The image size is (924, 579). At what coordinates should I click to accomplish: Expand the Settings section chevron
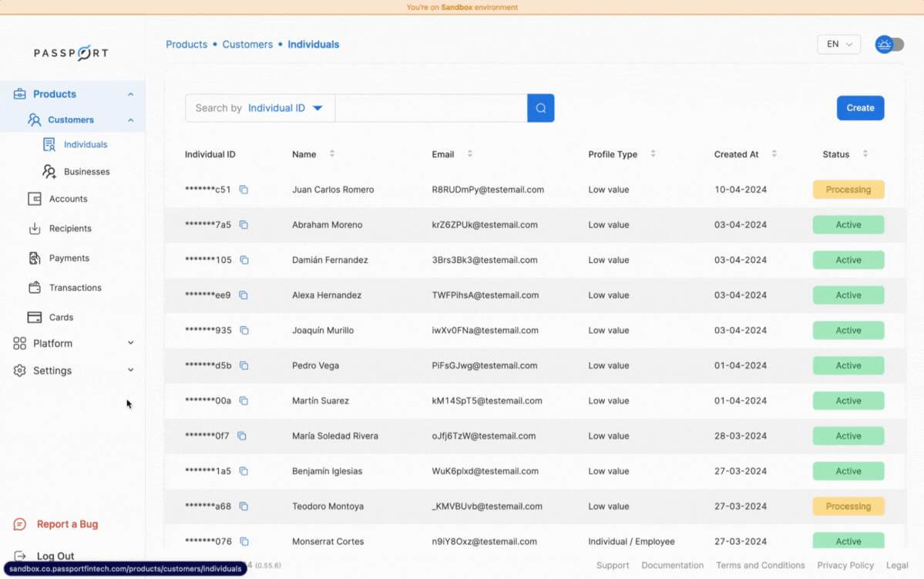[130, 370]
